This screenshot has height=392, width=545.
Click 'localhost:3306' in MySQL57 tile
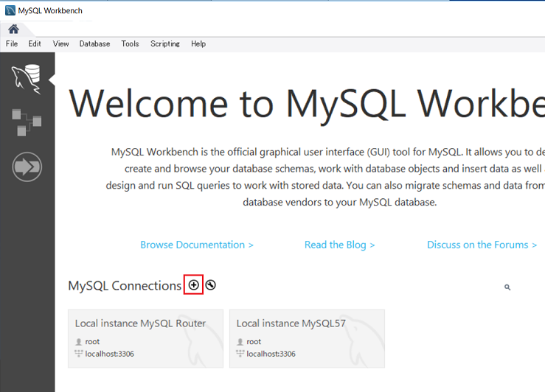pos(271,354)
